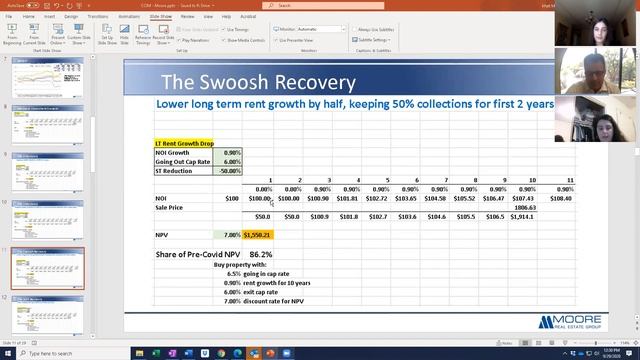Select slide 7 thumbnail
Viewport: 640px width, 360px height.
tap(47, 77)
